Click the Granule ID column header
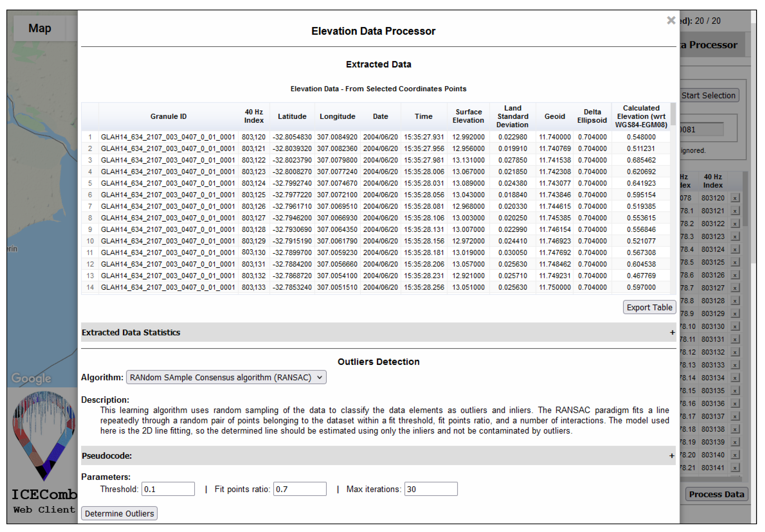This screenshot has height=532, width=765. tap(168, 117)
